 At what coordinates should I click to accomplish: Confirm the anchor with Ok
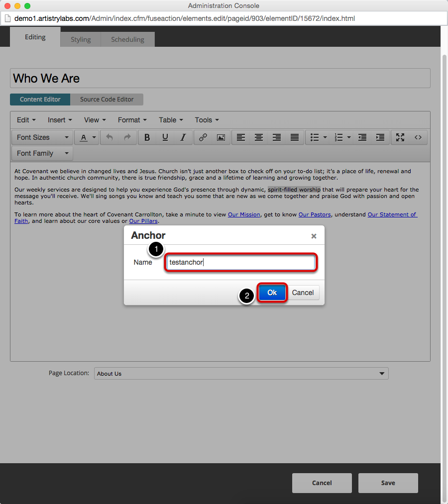click(272, 293)
